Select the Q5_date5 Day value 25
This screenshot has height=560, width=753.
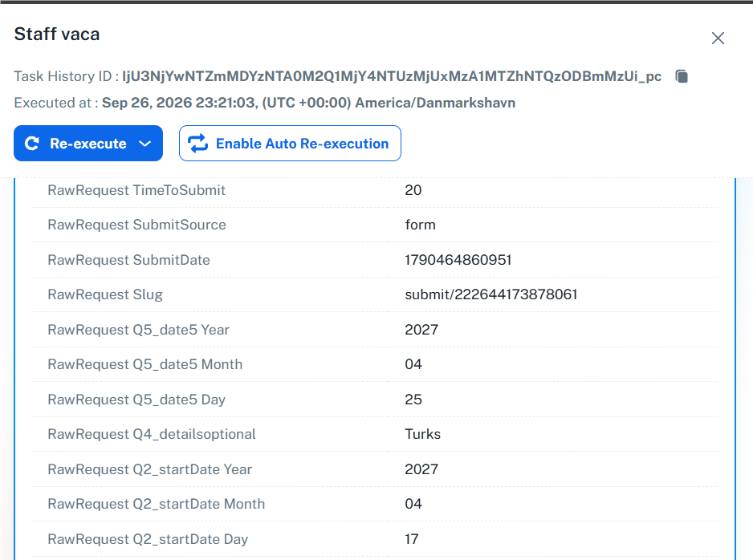click(x=413, y=400)
